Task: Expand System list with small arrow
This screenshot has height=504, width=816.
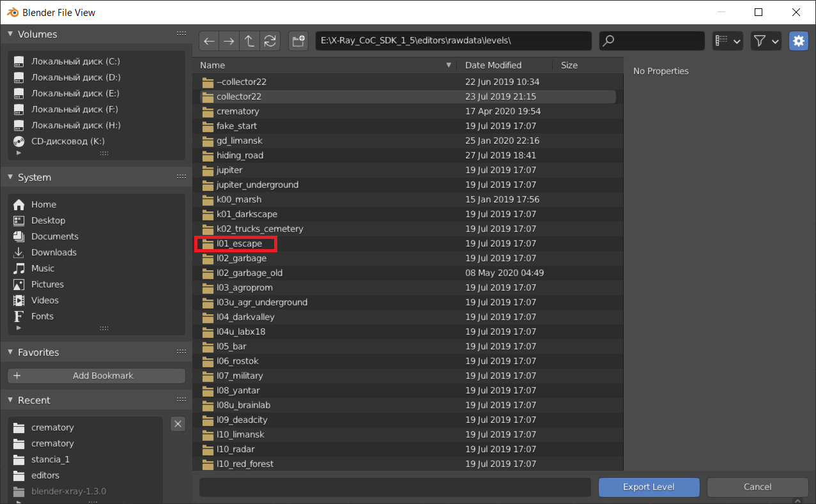Action: pos(19,328)
